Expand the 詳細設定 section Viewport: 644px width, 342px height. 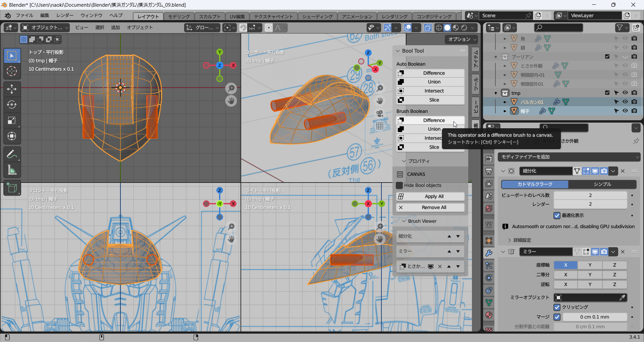click(522, 240)
